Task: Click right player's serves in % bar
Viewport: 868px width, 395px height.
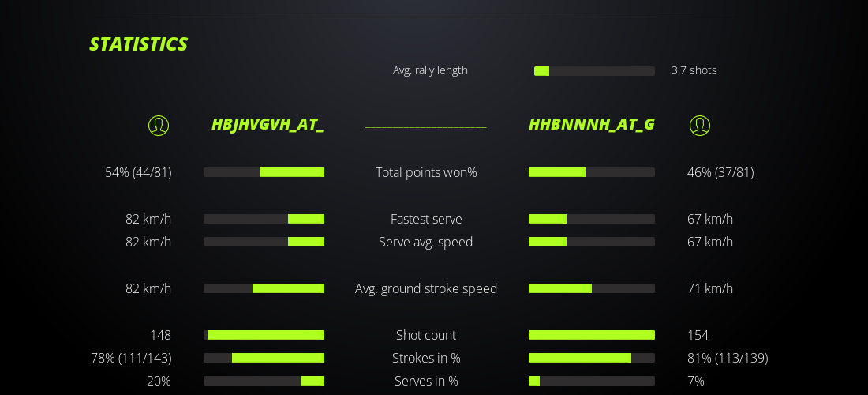Action: click(x=592, y=381)
